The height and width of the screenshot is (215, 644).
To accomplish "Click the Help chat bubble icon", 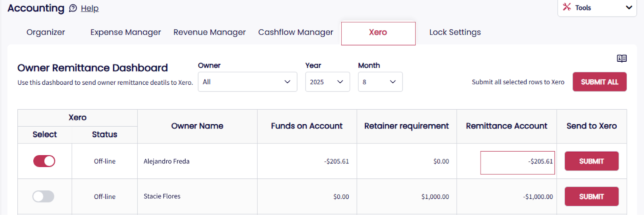I will point(73,8).
